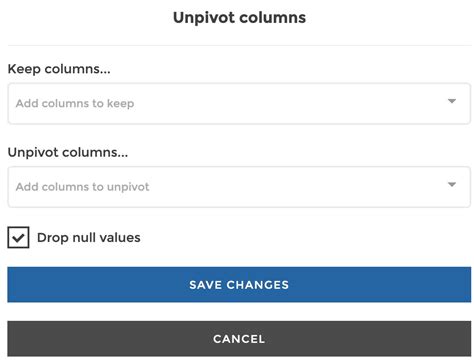
Task: Select the Add columns to unpivot placeholder text
Action: 82,187
